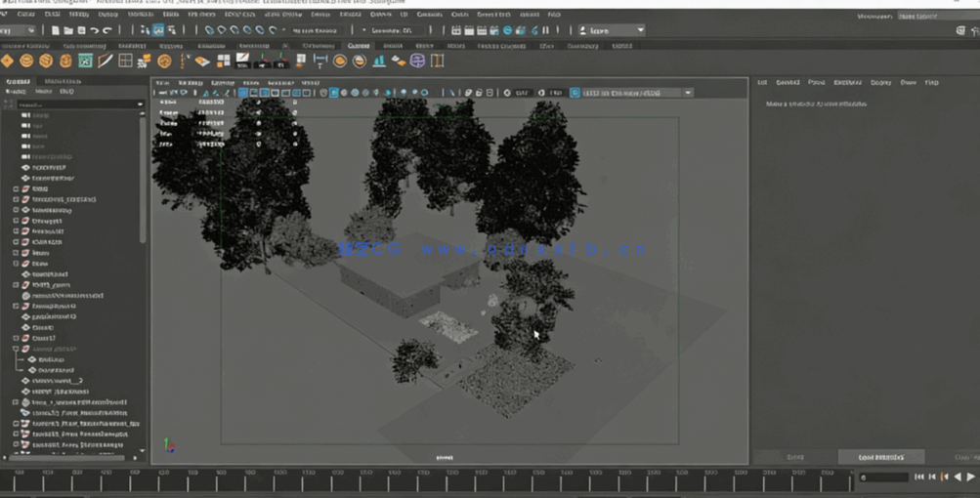Click the Undo arrow icon
Viewport: 980px width, 498px height.
click(95, 30)
